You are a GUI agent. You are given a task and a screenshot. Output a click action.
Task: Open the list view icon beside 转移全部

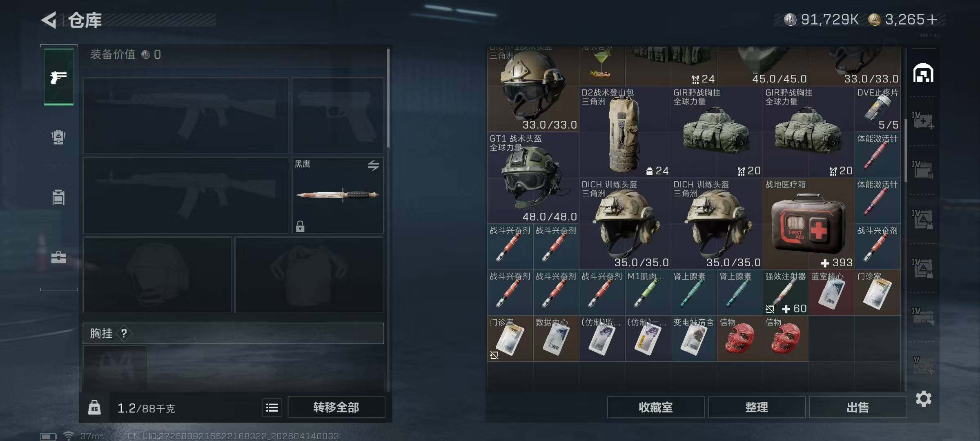(272, 408)
